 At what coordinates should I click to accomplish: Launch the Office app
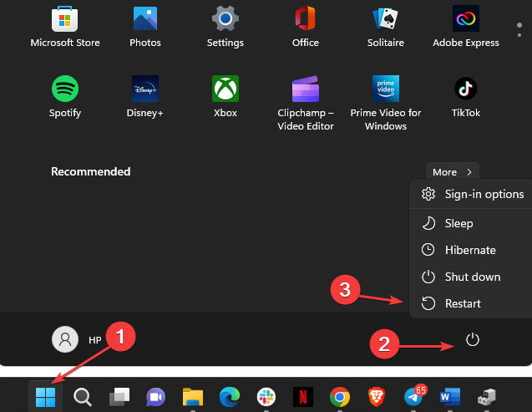(306, 26)
